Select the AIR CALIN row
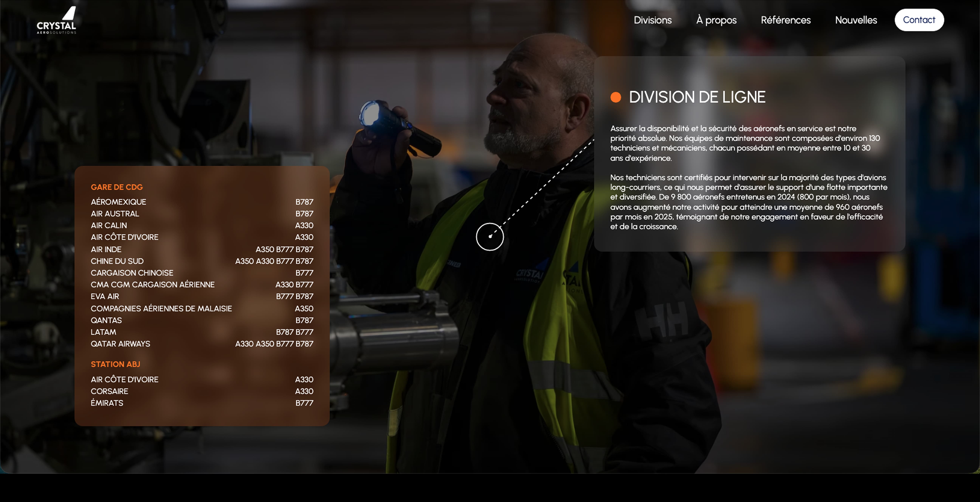 tap(202, 225)
